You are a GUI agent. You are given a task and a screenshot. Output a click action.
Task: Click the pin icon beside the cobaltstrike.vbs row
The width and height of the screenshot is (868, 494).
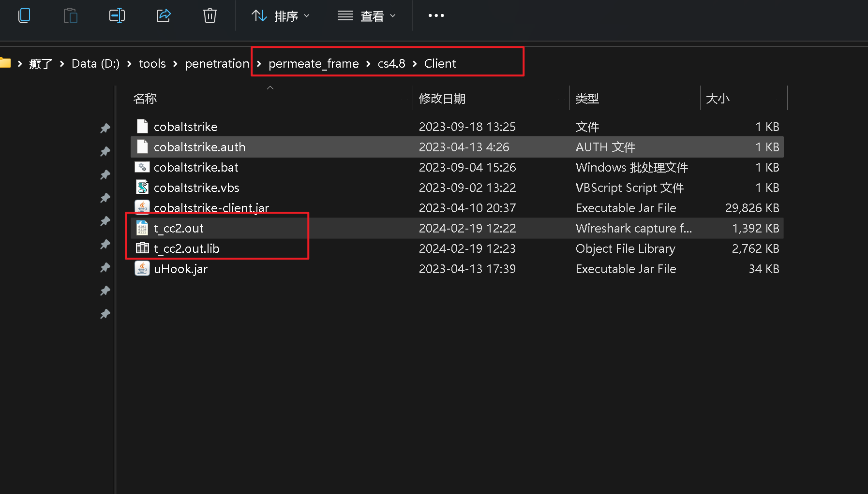click(x=105, y=198)
